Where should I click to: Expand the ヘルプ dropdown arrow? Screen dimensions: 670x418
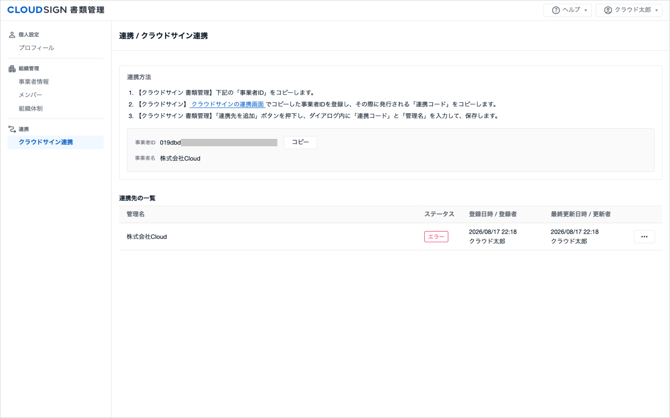click(585, 11)
